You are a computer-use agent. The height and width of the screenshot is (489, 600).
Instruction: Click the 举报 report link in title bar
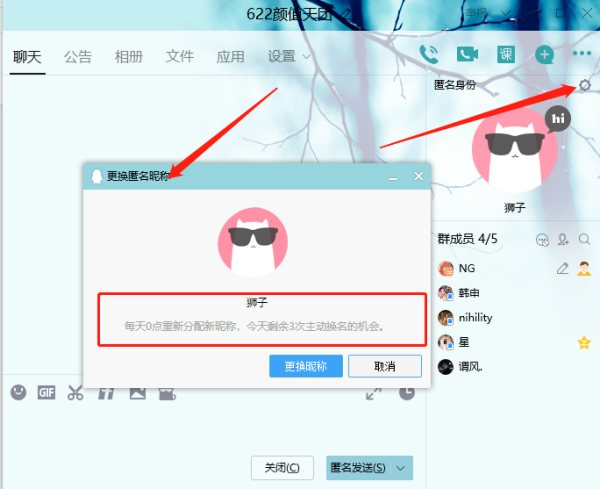click(476, 13)
